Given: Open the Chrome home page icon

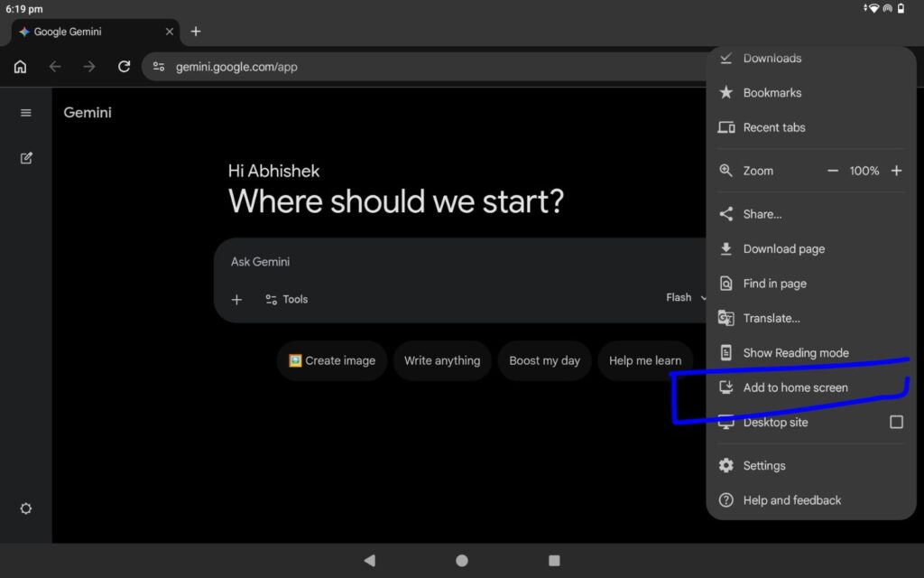Looking at the screenshot, I should click(x=20, y=67).
